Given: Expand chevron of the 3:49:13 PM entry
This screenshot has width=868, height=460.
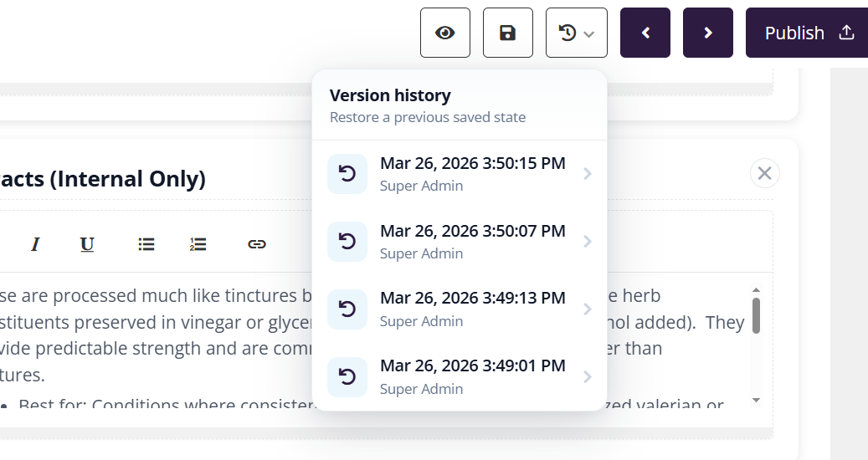Looking at the screenshot, I should coord(588,309).
